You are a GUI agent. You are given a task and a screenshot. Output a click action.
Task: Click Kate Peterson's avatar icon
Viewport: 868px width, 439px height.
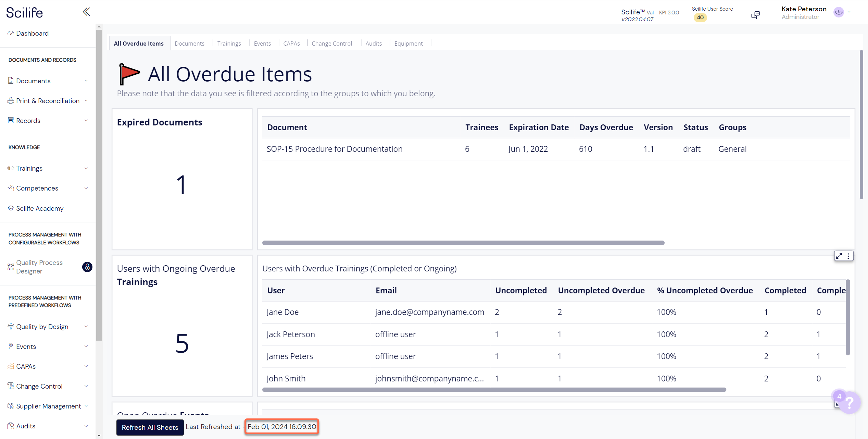click(839, 12)
